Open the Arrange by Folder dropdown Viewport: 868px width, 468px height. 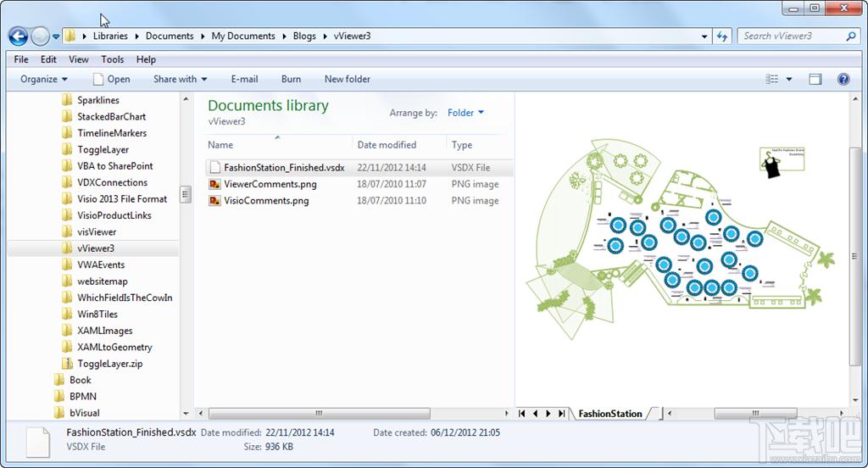click(x=465, y=113)
